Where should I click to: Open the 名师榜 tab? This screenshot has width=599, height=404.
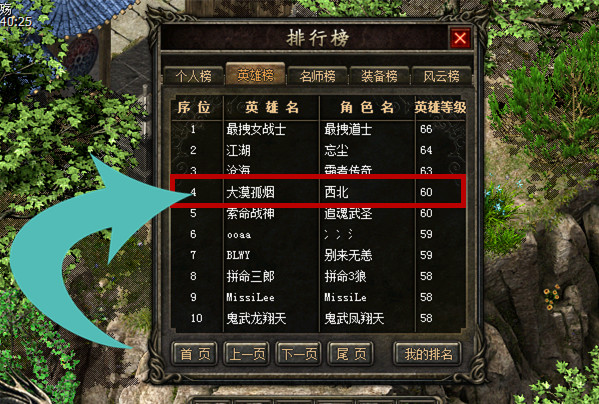(317, 76)
